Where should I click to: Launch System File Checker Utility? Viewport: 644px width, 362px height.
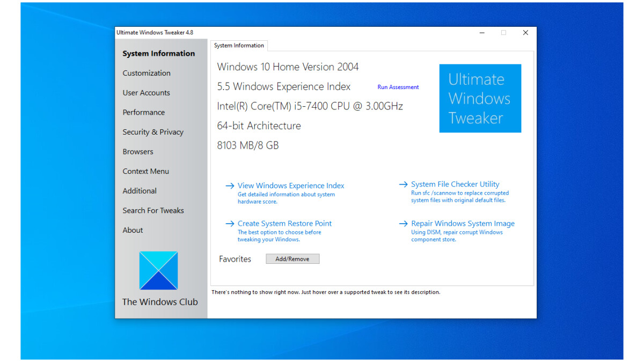[455, 184]
